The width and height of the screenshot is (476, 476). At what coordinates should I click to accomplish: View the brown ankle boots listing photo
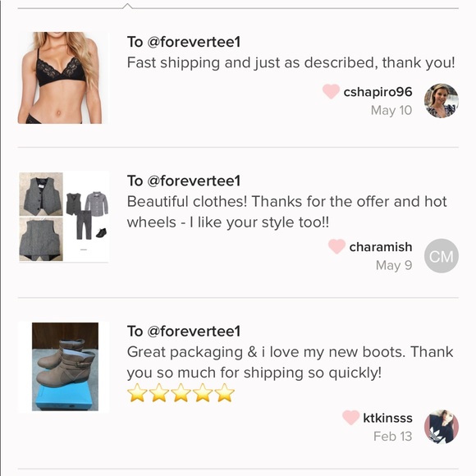(65, 367)
